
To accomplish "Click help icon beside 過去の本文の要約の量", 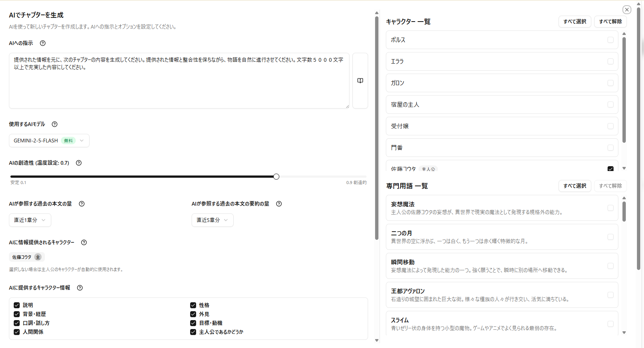I will pos(279,204).
